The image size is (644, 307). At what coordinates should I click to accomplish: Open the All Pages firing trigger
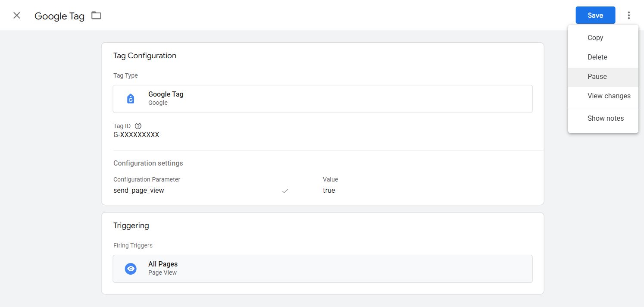pyautogui.click(x=322, y=269)
